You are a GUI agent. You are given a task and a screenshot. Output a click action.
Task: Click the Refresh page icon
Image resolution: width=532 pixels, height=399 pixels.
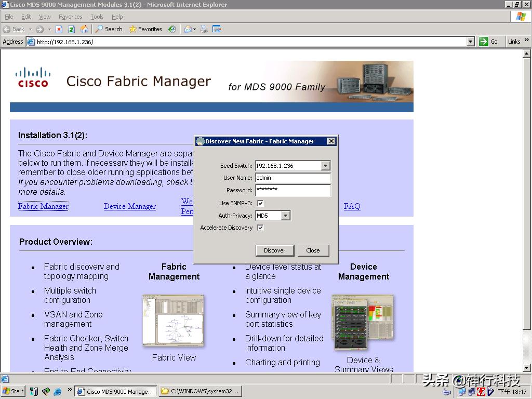coord(72,29)
